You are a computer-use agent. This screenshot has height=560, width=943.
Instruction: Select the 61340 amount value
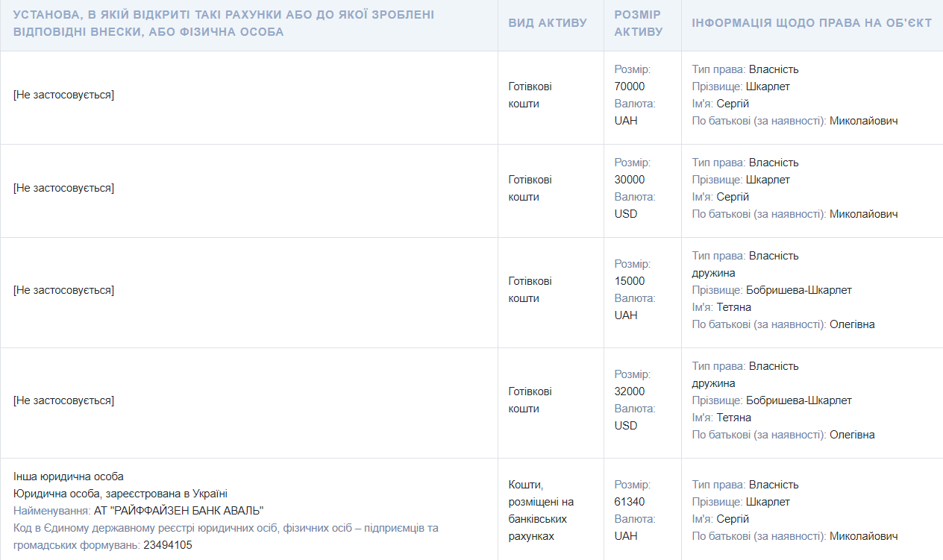point(630,502)
